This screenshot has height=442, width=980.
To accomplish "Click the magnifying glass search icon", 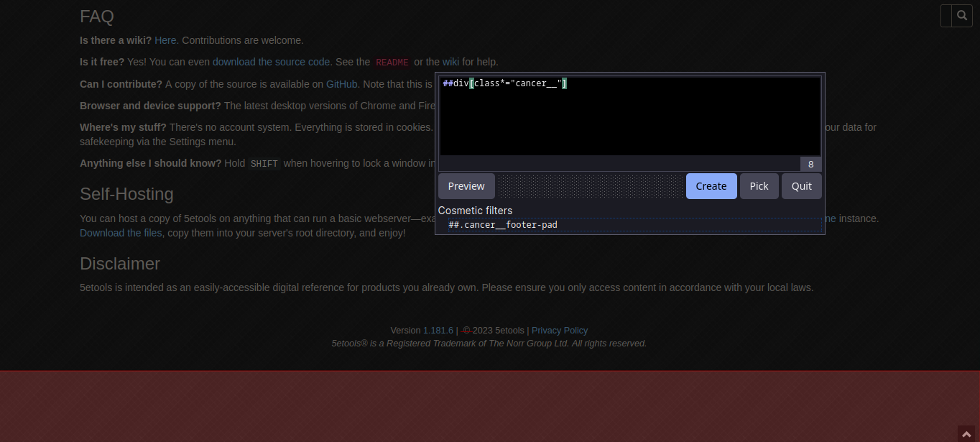I will 962,15.
